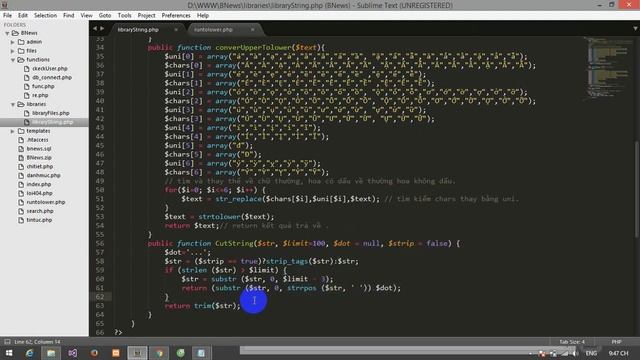This screenshot has height=360, width=640.
Task: Open search.php in the sidebar
Action: (x=40, y=211)
